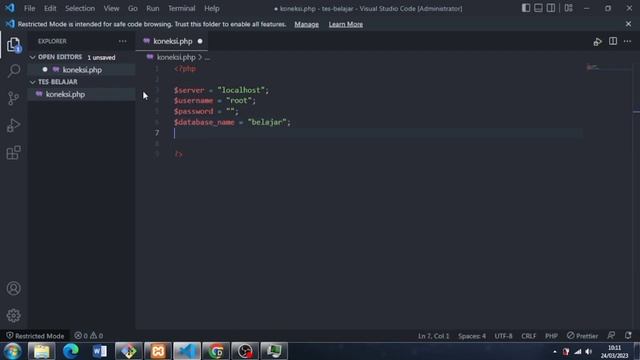This screenshot has height=360, width=640.
Task: Open the View menu
Action: 111,8
